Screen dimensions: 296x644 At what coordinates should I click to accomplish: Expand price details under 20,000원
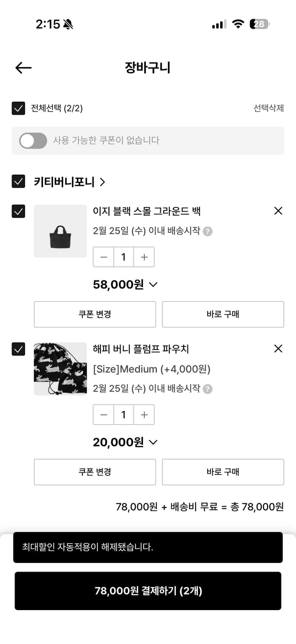click(x=152, y=442)
